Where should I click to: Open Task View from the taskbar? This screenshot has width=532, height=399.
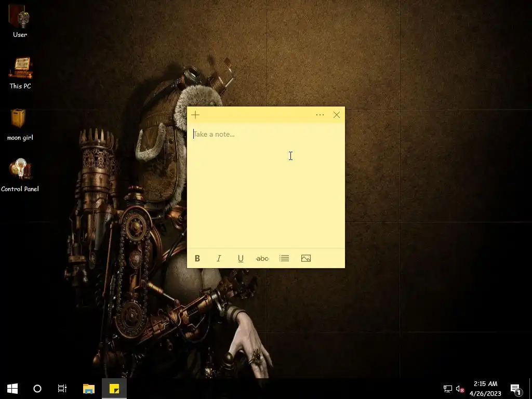[62, 389]
